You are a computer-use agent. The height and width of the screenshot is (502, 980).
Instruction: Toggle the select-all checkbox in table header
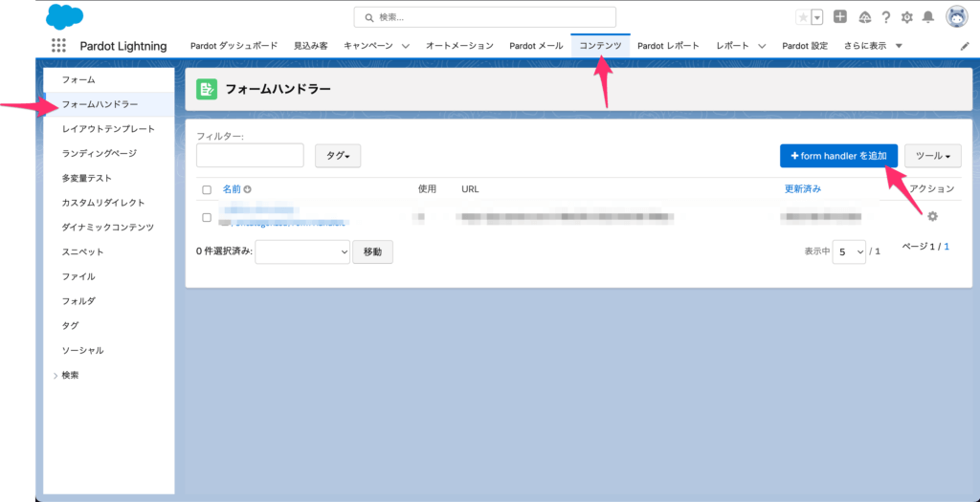207,190
